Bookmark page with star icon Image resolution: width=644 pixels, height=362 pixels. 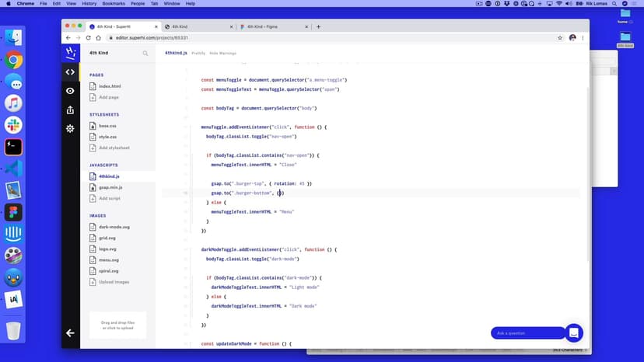560,37
